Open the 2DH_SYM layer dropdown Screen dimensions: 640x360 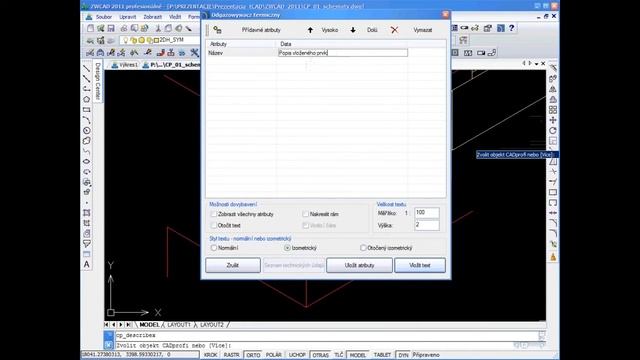point(160,40)
